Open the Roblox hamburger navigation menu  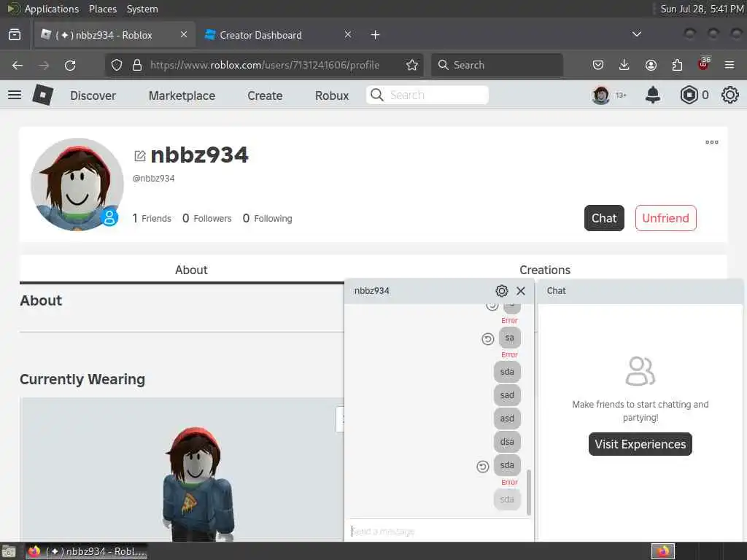15,96
